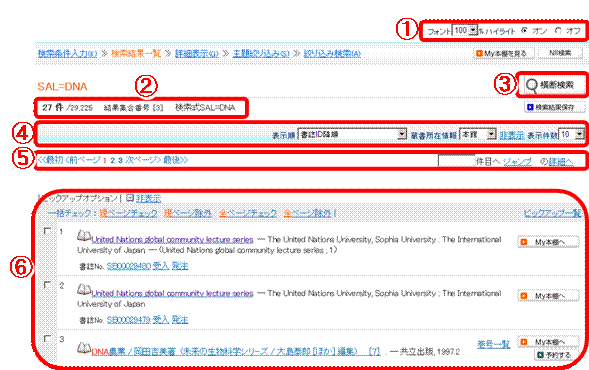Click the book icon beside DNA農業 title
The height and width of the screenshot is (370, 589).
coord(84,348)
